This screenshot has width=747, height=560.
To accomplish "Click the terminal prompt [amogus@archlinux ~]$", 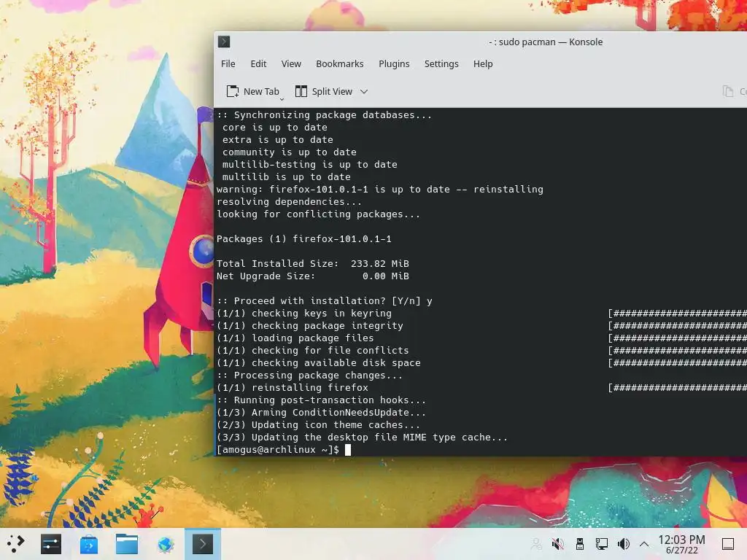I will (278, 449).
